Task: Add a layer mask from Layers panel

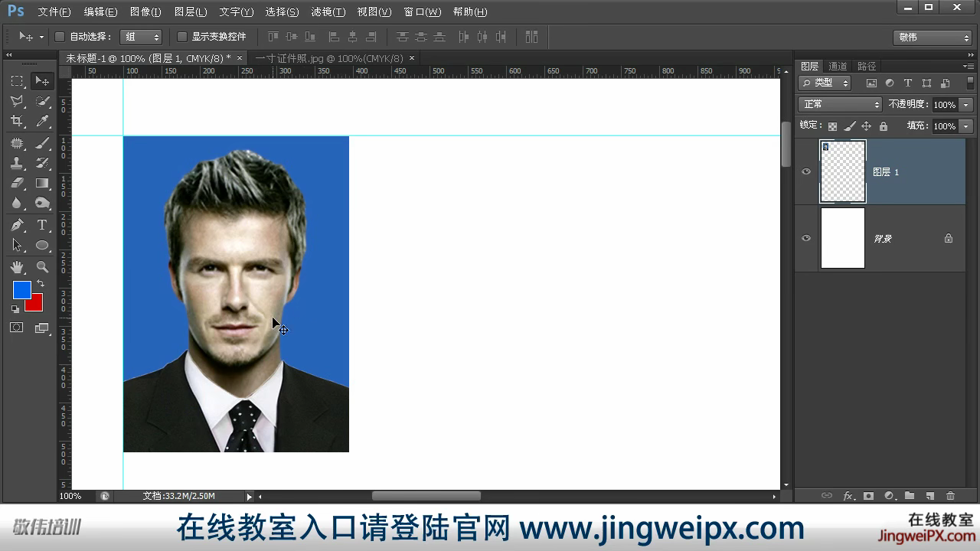Action: click(x=868, y=496)
